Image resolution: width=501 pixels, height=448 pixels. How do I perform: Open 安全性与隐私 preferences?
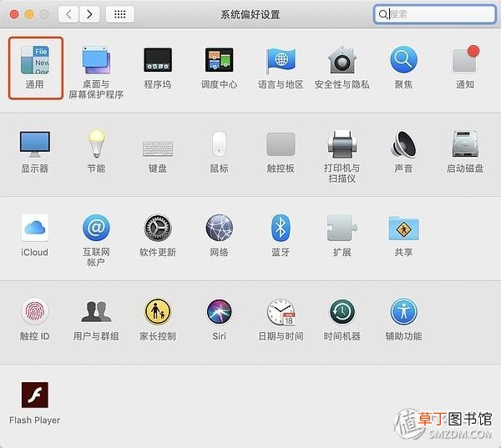click(x=342, y=68)
